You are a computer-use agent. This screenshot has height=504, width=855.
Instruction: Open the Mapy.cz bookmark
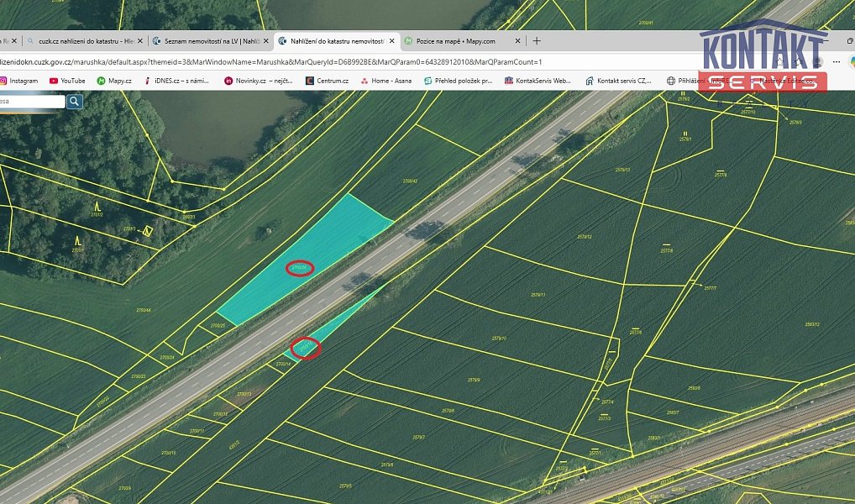[x=114, y=81]
